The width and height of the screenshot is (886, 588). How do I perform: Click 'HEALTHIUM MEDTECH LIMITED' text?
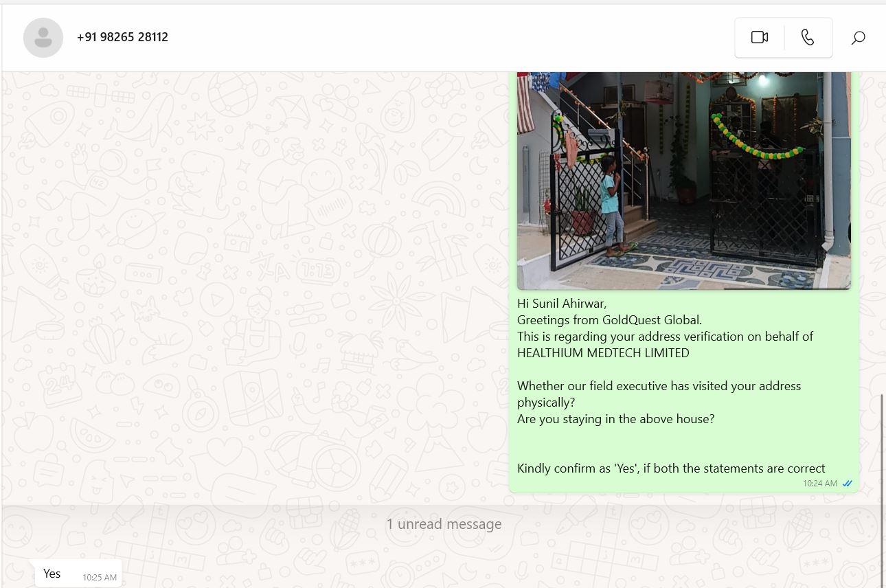(x=603, y=353)
